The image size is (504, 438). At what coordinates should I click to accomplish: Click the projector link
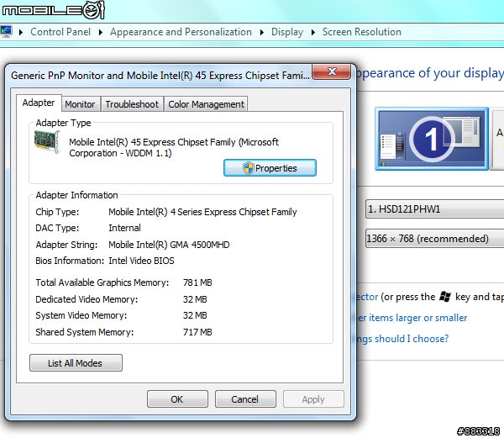point(367,297)
